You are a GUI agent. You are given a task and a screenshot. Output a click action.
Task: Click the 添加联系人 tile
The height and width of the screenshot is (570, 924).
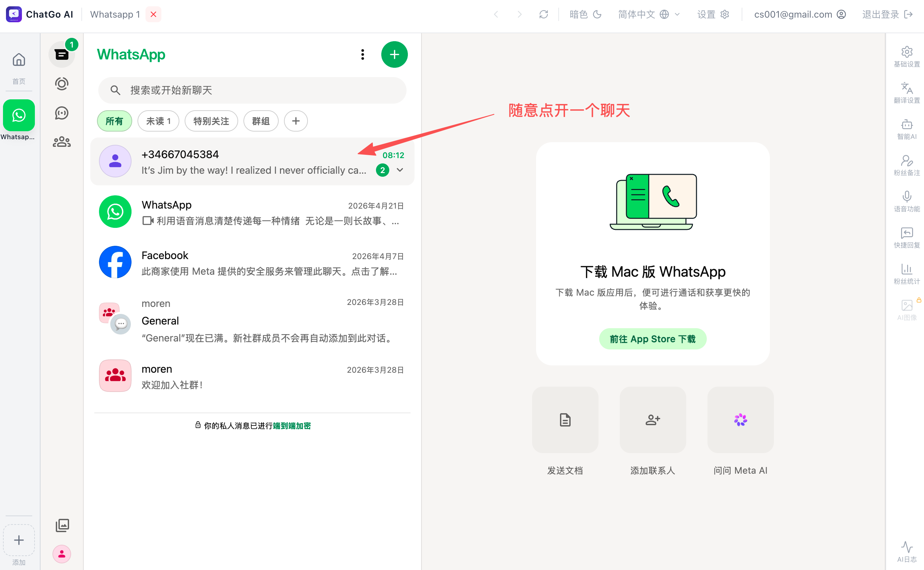(653, 420)
